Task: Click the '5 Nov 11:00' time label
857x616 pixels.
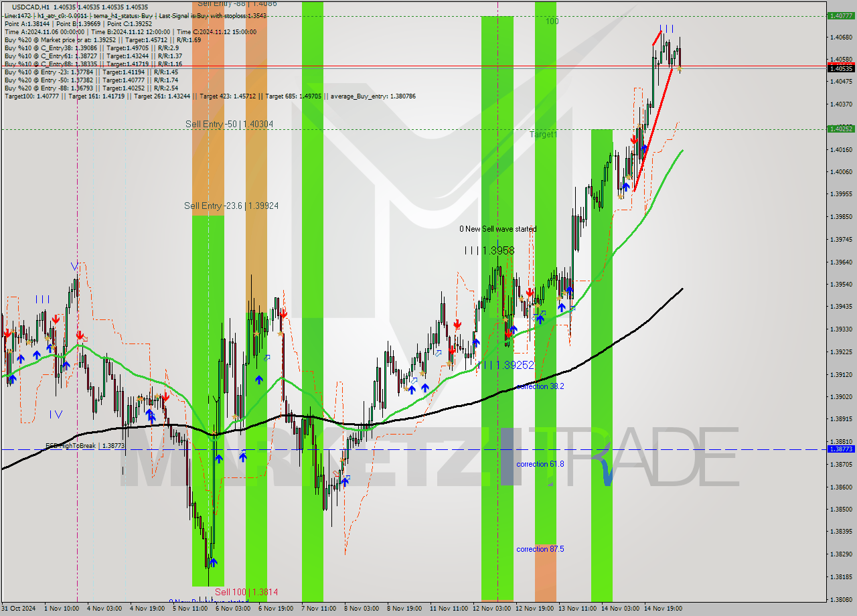Action: [191, 609]
